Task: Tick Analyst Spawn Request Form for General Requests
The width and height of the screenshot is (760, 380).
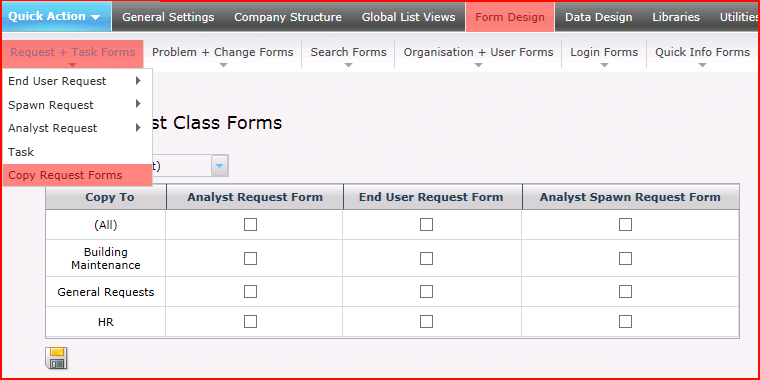Action: pos(625,291)
